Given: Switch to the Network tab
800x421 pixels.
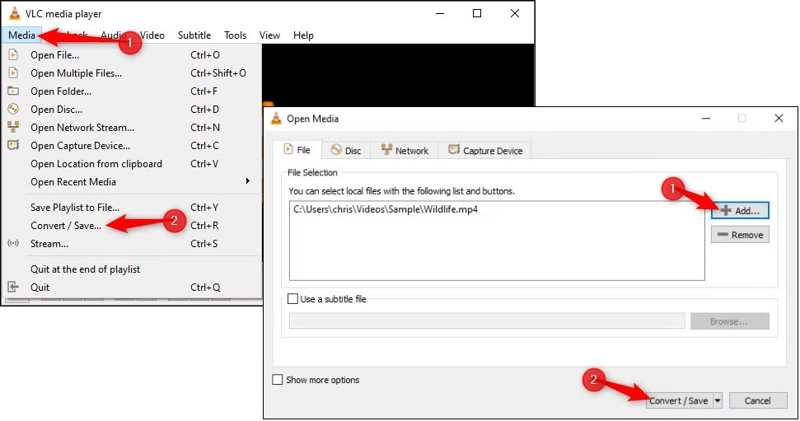Looking at the screenshot, I should tap(405, 151).
